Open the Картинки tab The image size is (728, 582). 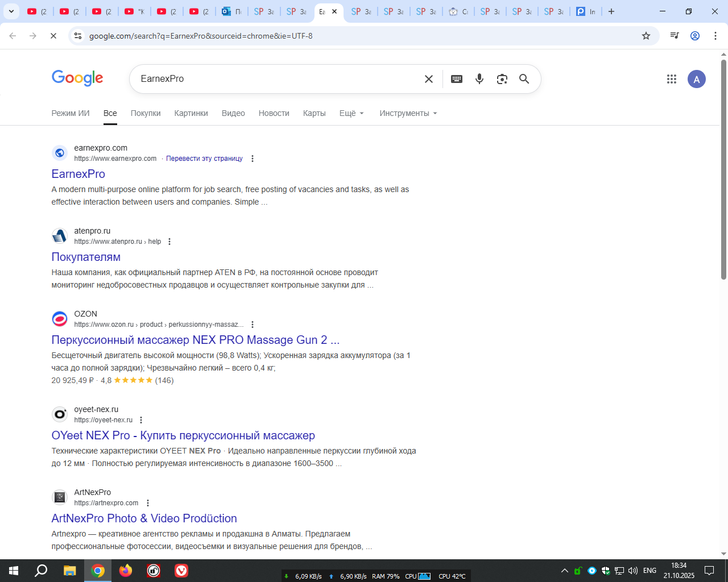click(x=191, y=113)
